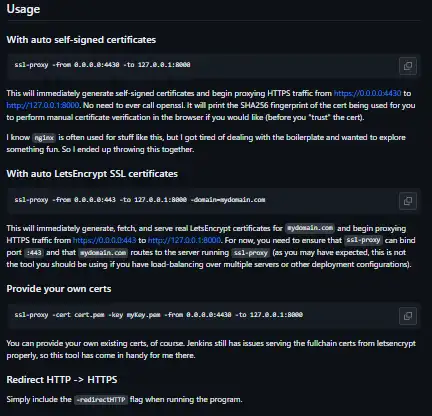Open http://127.0.0.1:8000 link in LetsEncrypt paragraph
Screen dimensions: 432x416
tap(184, 240)
